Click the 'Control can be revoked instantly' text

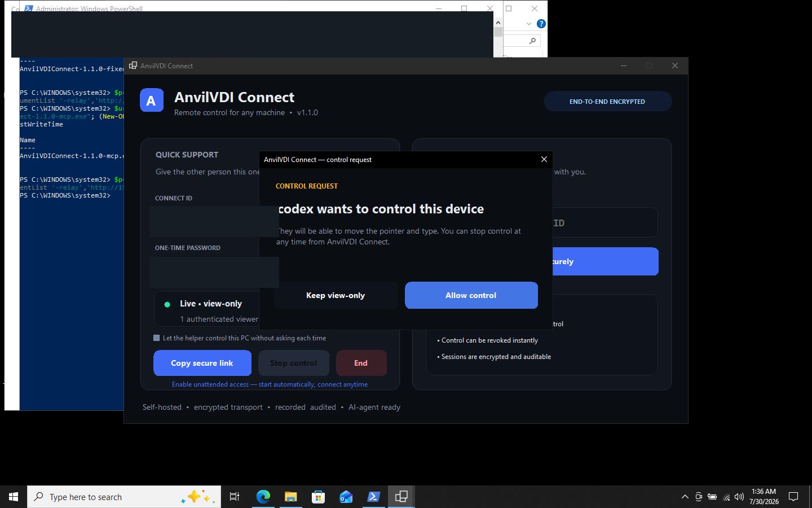[x=489, y=340]
